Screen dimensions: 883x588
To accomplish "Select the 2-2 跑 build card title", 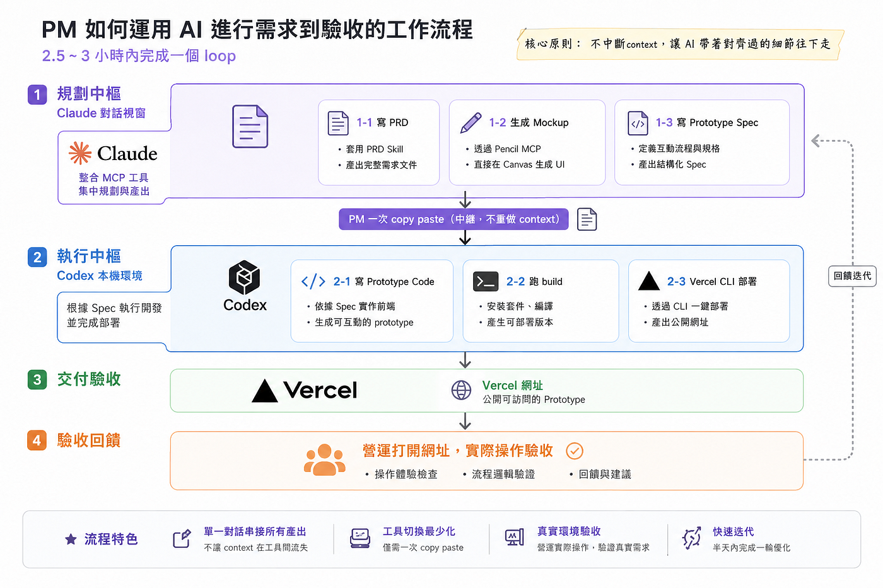I will pos(534,282).
